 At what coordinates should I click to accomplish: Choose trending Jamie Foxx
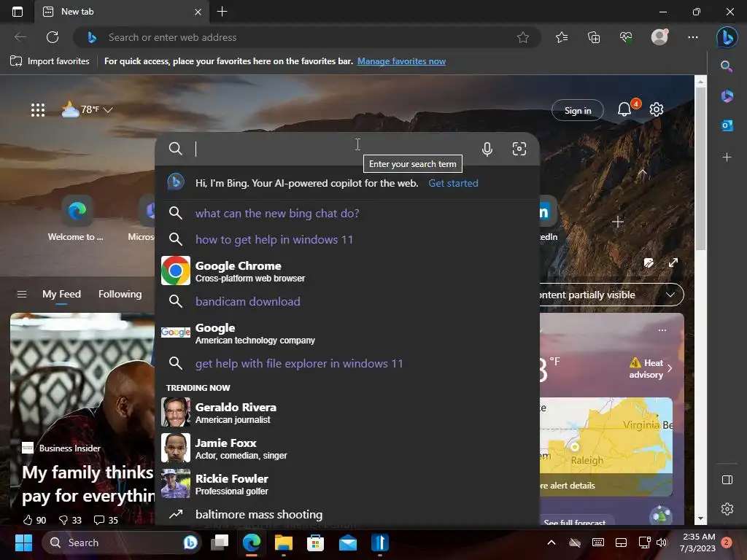click(x=347, y=448)
